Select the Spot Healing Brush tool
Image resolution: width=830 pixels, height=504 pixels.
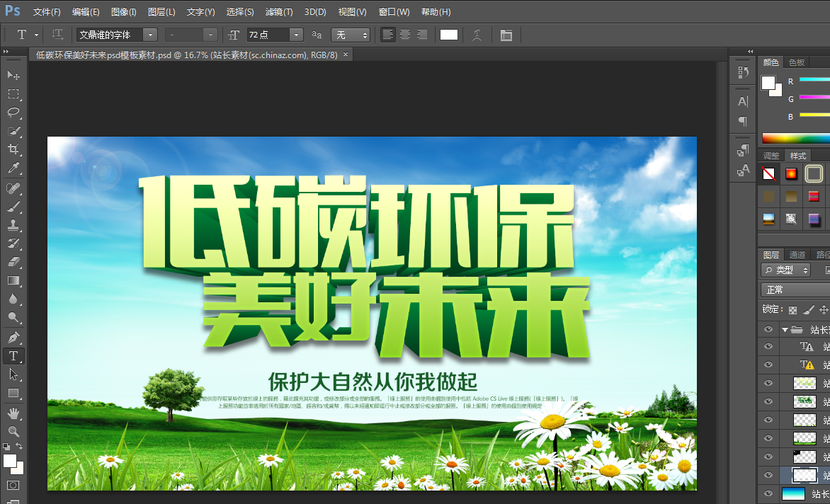[13, 188]
